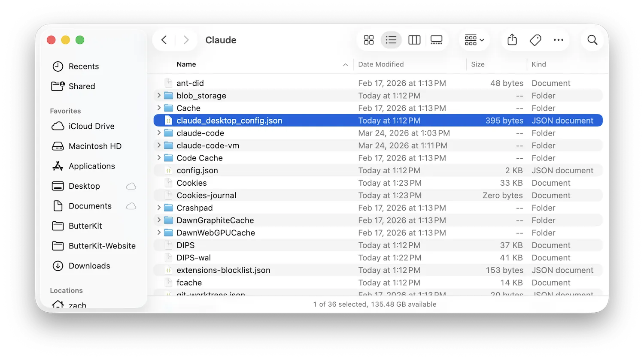
Task: Sort files by the Size column header
Action: (x=477, y=64)
